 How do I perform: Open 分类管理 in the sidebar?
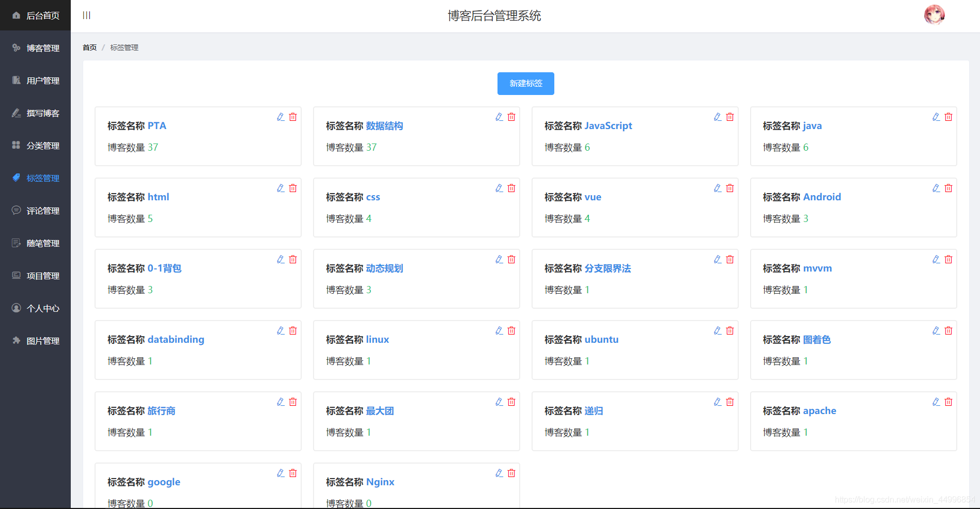point(35,146)
